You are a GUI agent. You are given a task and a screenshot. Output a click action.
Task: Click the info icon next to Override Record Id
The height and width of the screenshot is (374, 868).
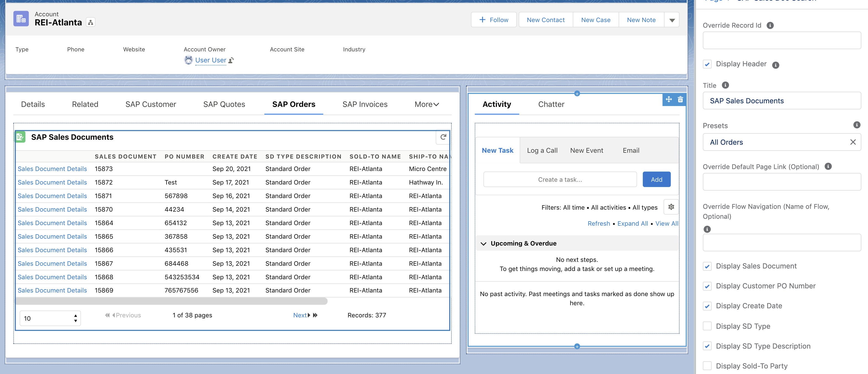[770, 25]
